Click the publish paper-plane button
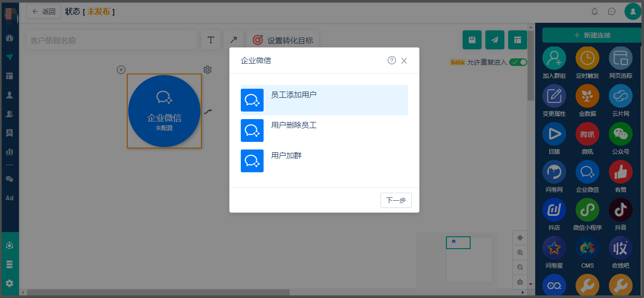Image resolution: width=644 pixels, height=298 pixels. pyautogui.click(x=495, y=40)
